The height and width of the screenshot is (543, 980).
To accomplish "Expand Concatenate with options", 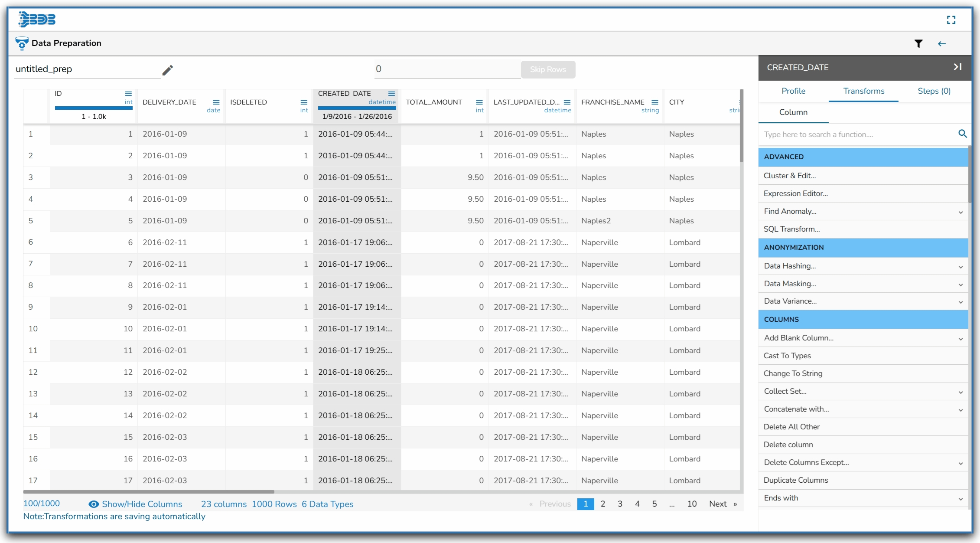I will click(x=960, y=410).
